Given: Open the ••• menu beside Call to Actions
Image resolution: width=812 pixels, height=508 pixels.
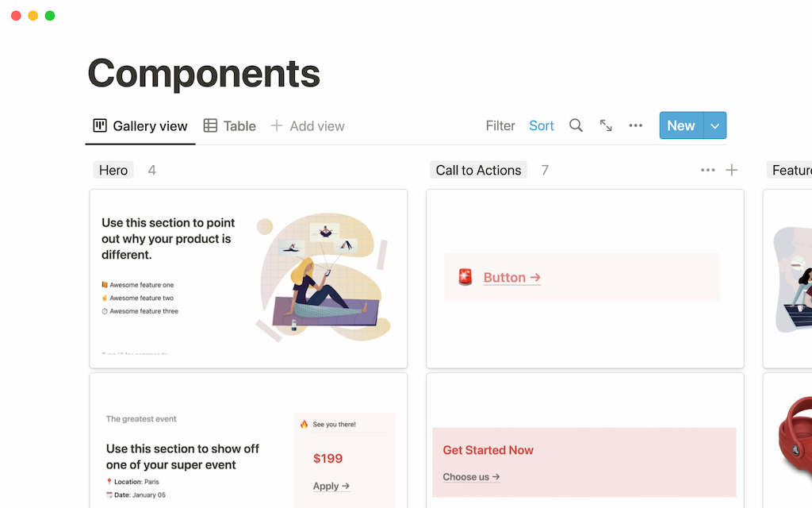Looking at the screenshot, I should [707, 170].
